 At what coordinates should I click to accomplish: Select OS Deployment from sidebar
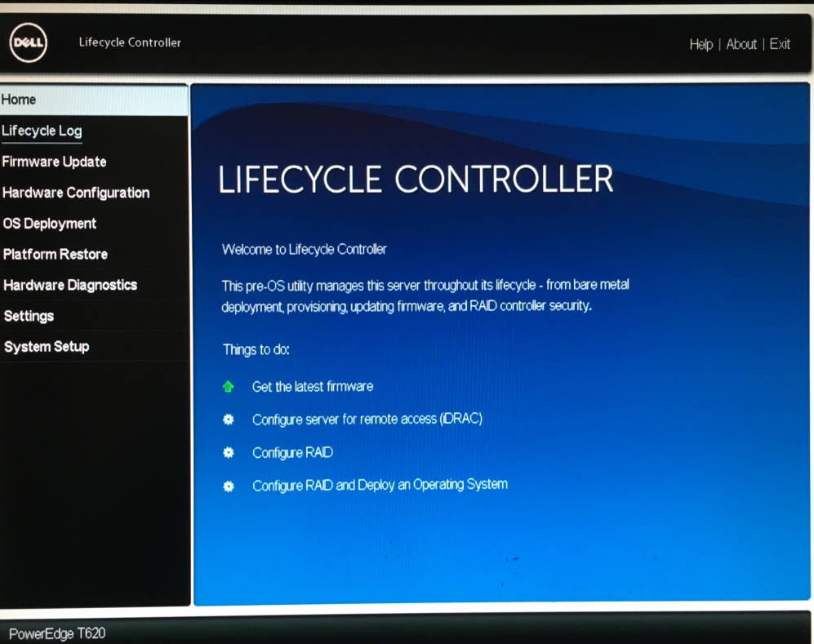[50, 224]
